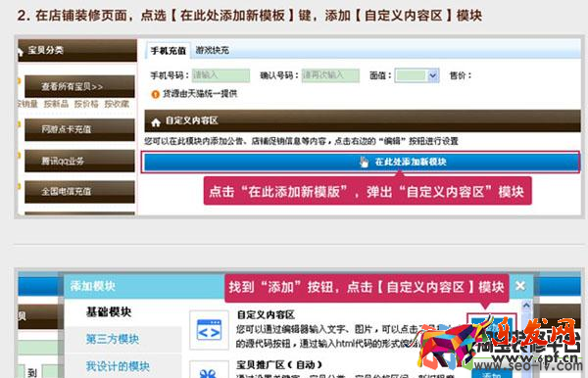Image resolution: width=588 pixels, height=378 pixels.
Task: Open the 网游点卡充值 category
Action: [x=79, y=129]
